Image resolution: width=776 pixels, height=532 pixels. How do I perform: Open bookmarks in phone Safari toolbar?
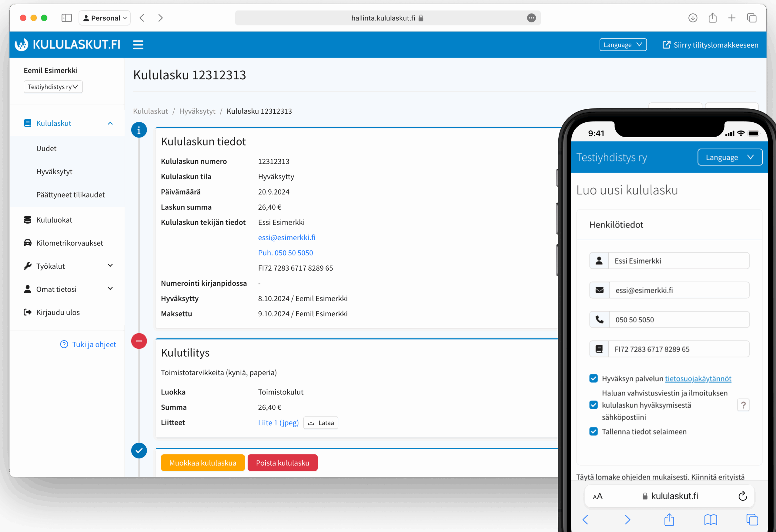coord(711,520)
